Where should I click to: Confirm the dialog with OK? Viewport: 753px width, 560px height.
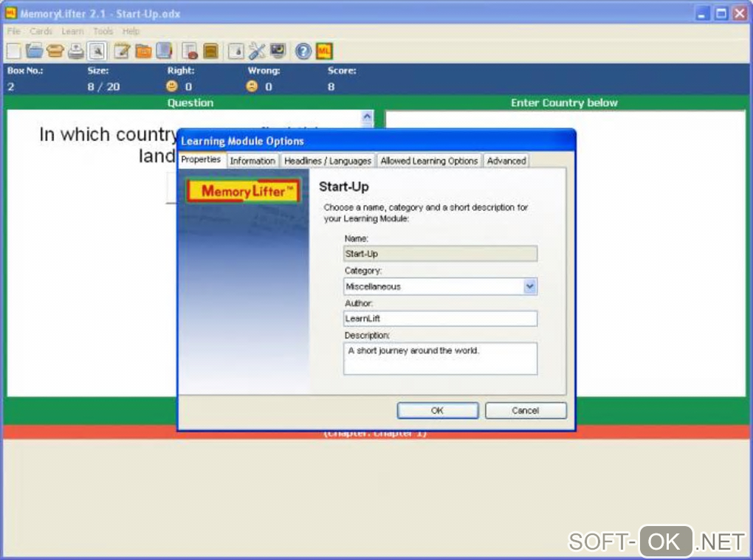[438, 411]
